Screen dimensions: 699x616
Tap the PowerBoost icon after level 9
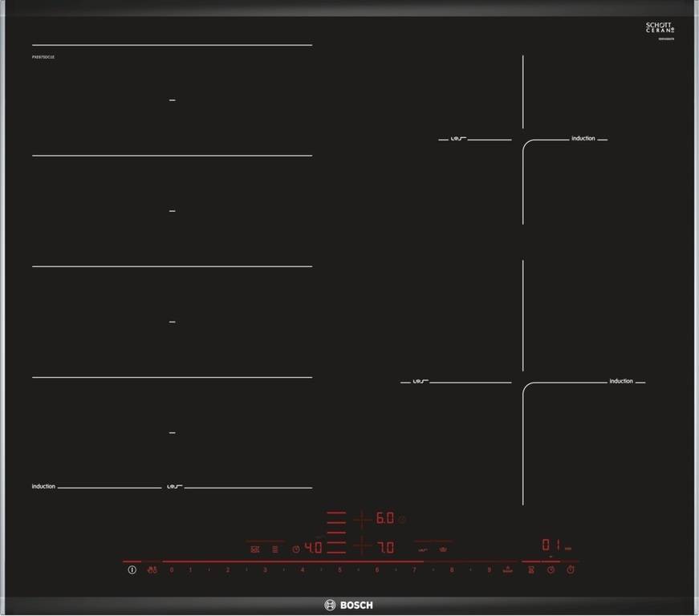pyautogui.click(x=507, y=569)
